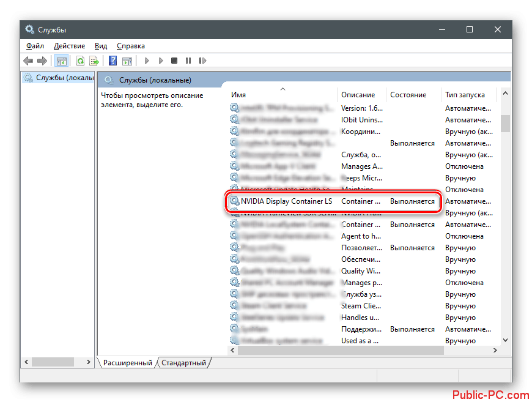Switch to the Расширенный tab
This screenshot has width=532, height=402.
127,363
